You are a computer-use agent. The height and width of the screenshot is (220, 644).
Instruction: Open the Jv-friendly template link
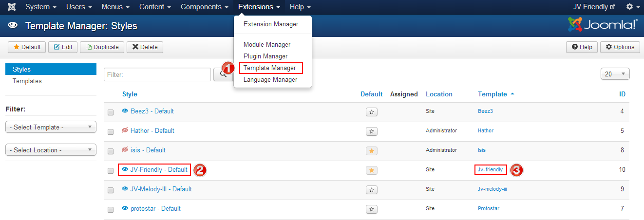(490, 169)
